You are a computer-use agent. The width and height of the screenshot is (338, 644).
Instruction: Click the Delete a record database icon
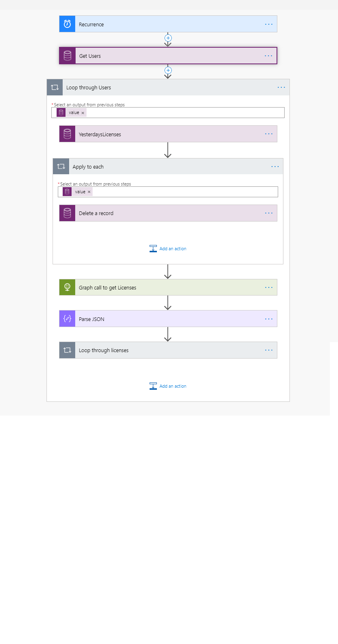click(x=67, y=213)
